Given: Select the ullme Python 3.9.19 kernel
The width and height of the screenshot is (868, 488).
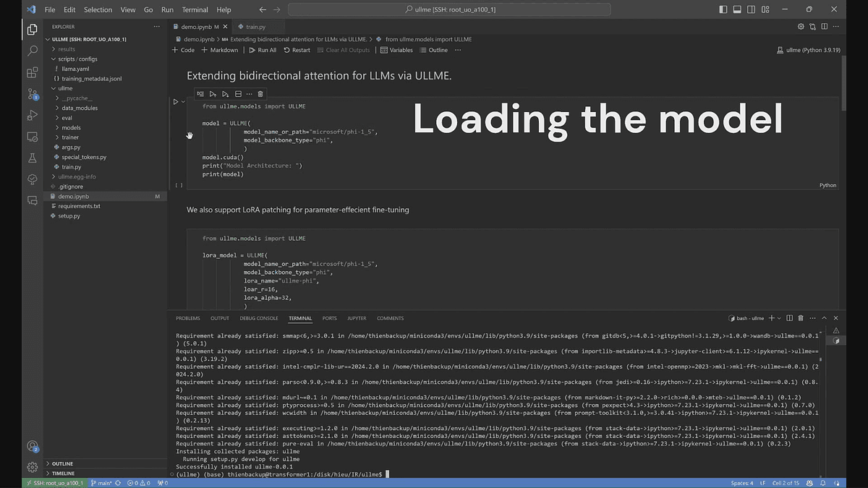Looking at the screenshot, I should (807, 50).
